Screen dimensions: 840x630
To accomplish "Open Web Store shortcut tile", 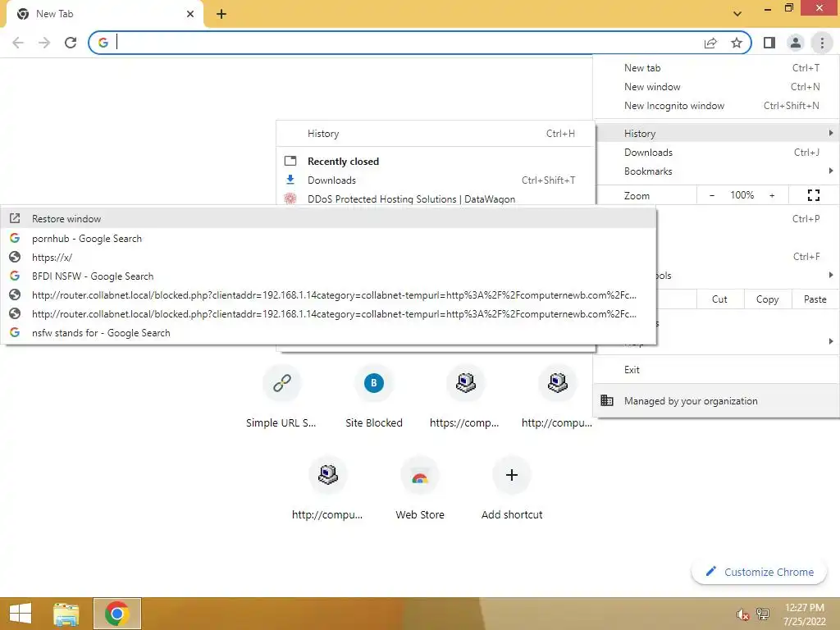I will coord(420,489).
